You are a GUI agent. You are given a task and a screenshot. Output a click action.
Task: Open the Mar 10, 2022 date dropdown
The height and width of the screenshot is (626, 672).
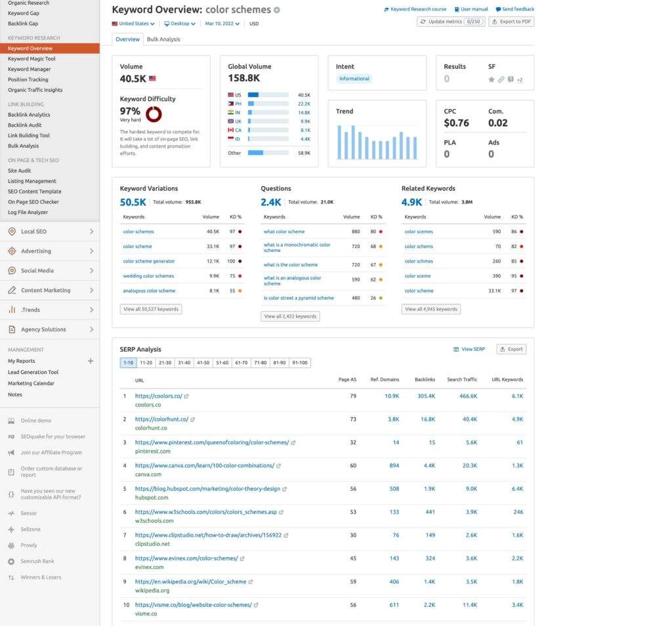(x=222, y=24)
